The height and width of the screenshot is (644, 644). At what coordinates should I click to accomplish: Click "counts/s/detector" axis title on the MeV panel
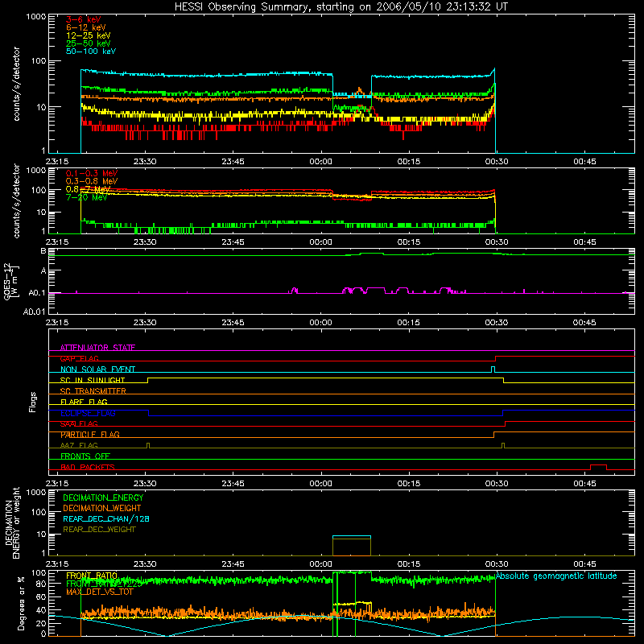click(x=16, y=200)
